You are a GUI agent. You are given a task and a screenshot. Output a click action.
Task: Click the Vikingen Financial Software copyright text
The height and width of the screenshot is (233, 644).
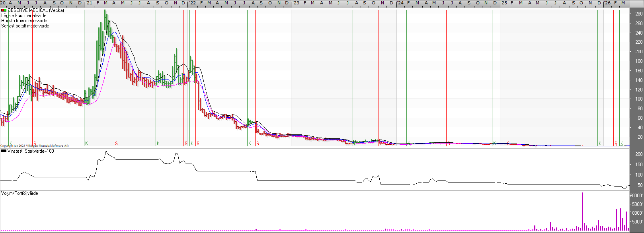click(x=35, y=146)
